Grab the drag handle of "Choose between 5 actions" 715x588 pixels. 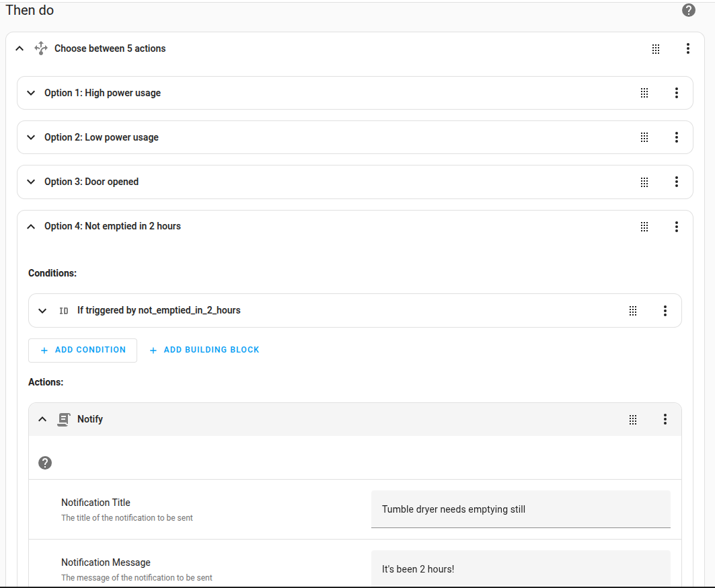click(655, 48)
